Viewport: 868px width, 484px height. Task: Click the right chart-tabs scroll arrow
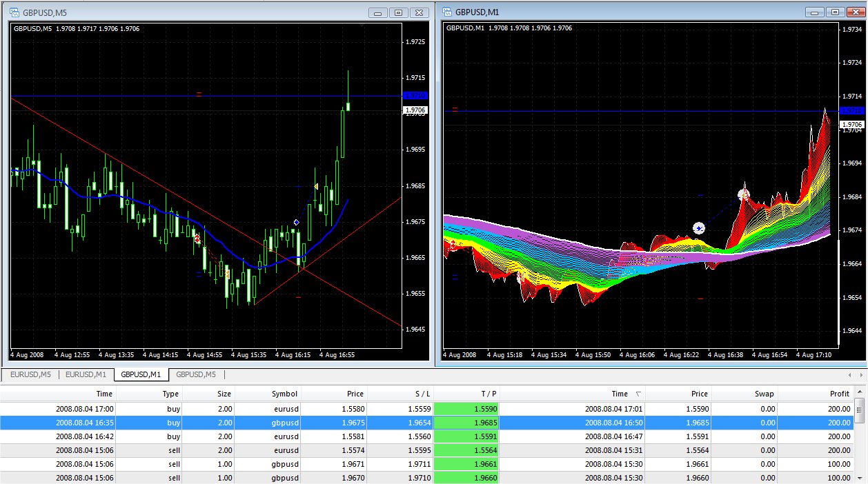coord(860,374)
